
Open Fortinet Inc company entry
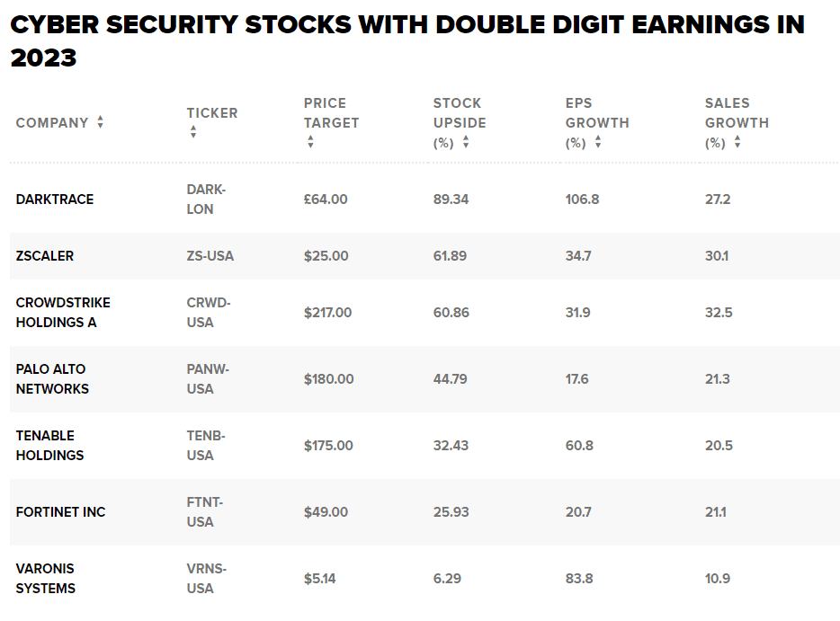(x=60, y=512)
